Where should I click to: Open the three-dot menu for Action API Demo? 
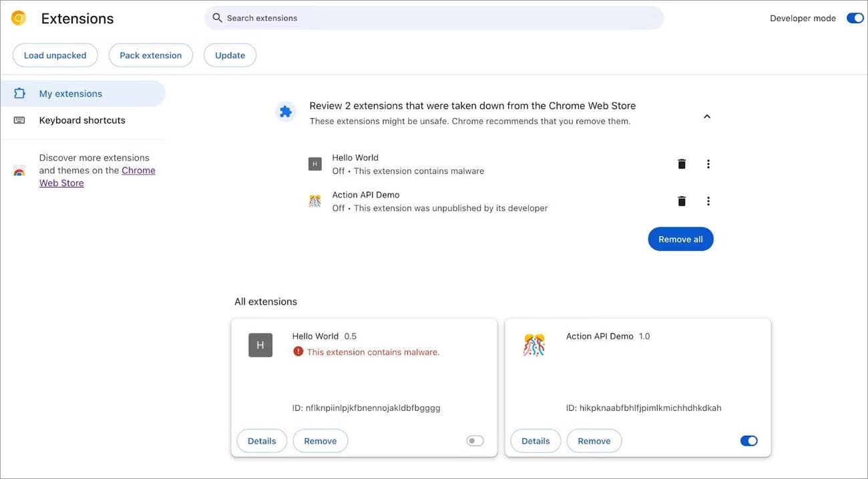(x=705, y=199)
